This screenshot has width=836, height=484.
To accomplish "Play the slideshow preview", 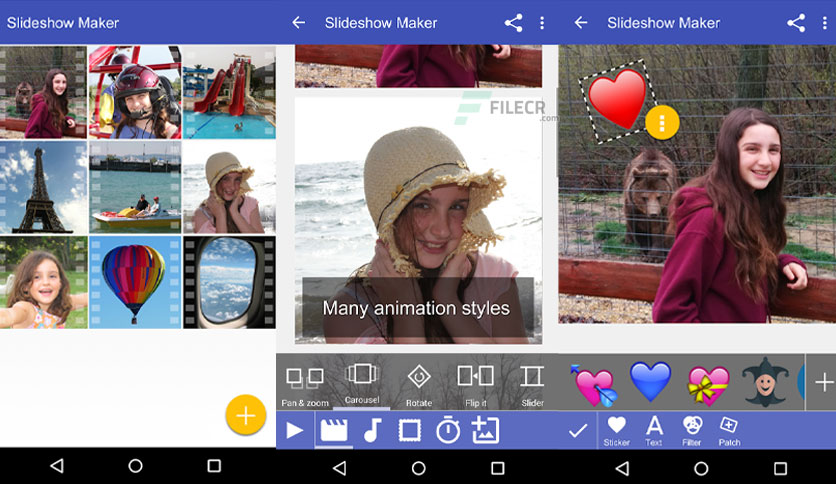I will [294, 430].
